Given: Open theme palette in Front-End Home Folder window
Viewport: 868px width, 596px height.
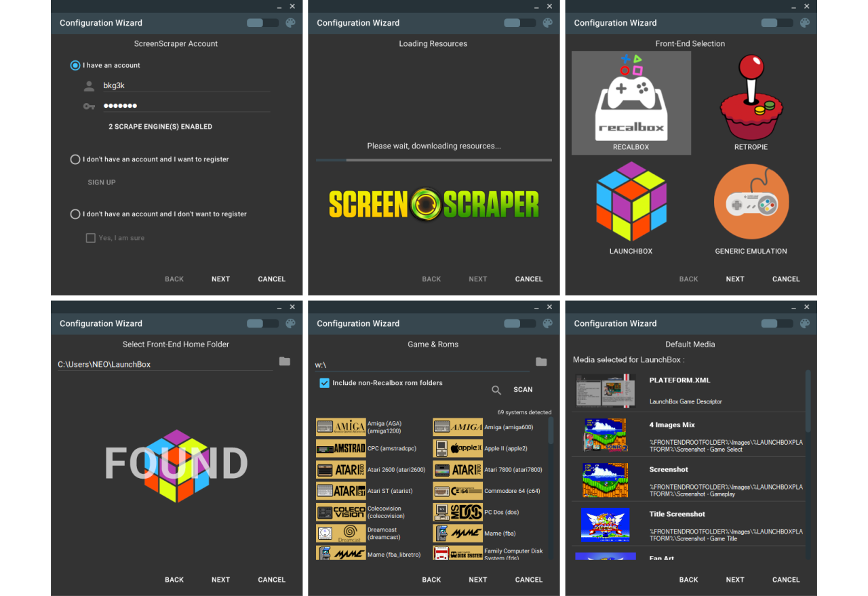Looking at the screenshot, I should 290,323.
